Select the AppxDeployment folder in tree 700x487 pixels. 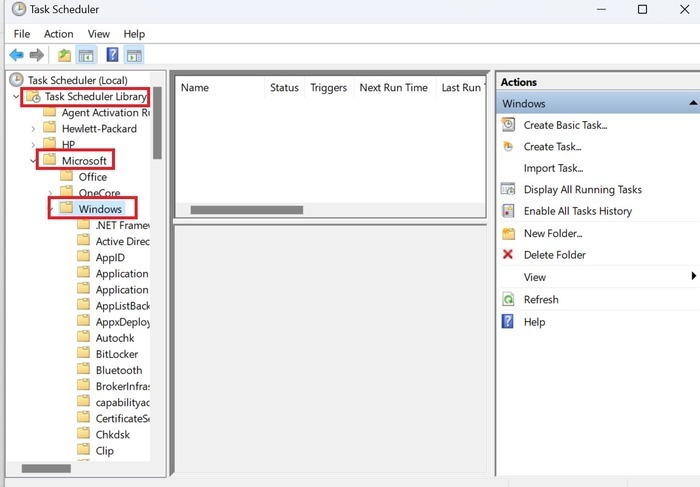pos(122,322)
